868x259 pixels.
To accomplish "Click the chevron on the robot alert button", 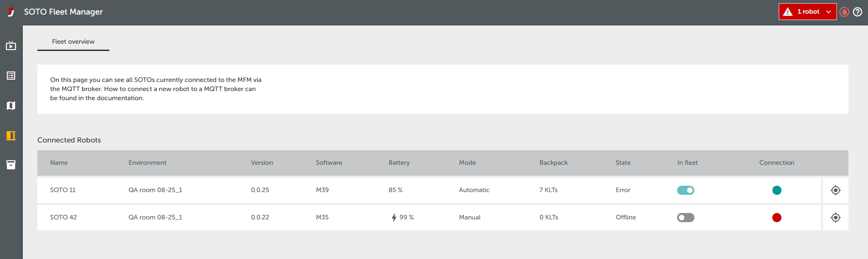I will [x=828, y=12].
